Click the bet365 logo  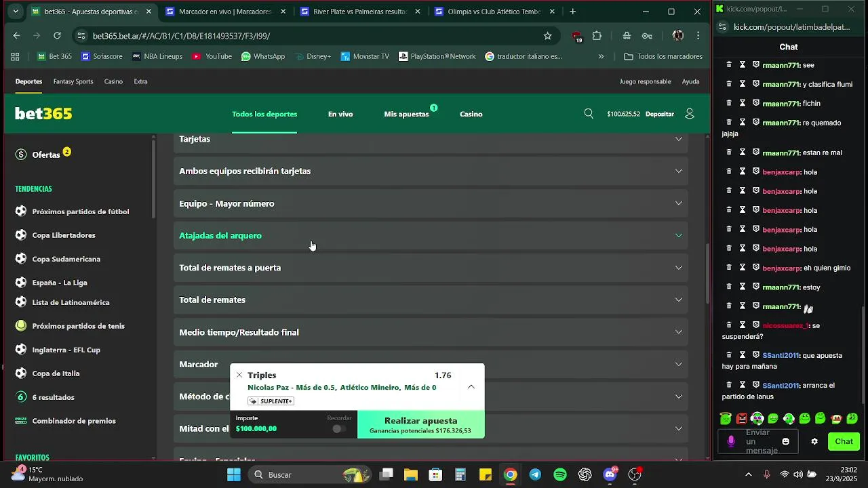click(43, 114)
